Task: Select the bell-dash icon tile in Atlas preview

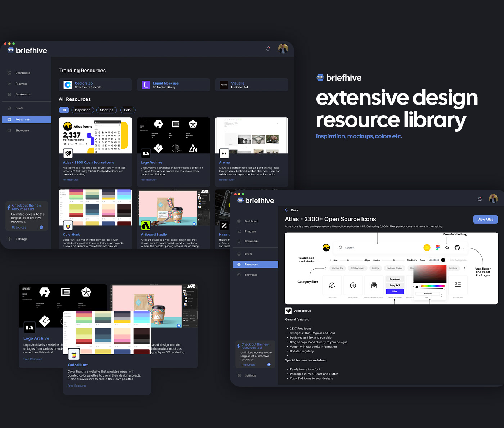Action: coord(332,285)
